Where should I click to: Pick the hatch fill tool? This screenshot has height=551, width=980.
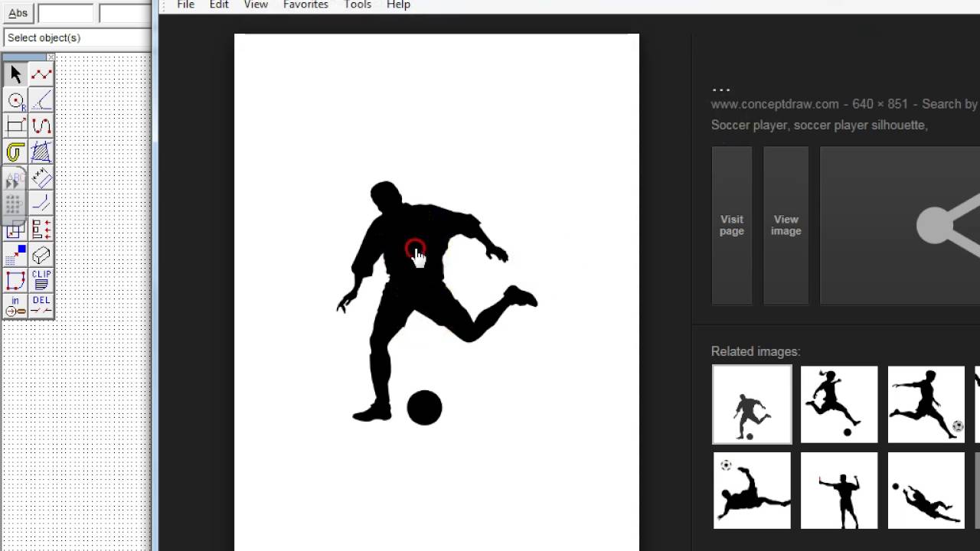tap(41, 152)
